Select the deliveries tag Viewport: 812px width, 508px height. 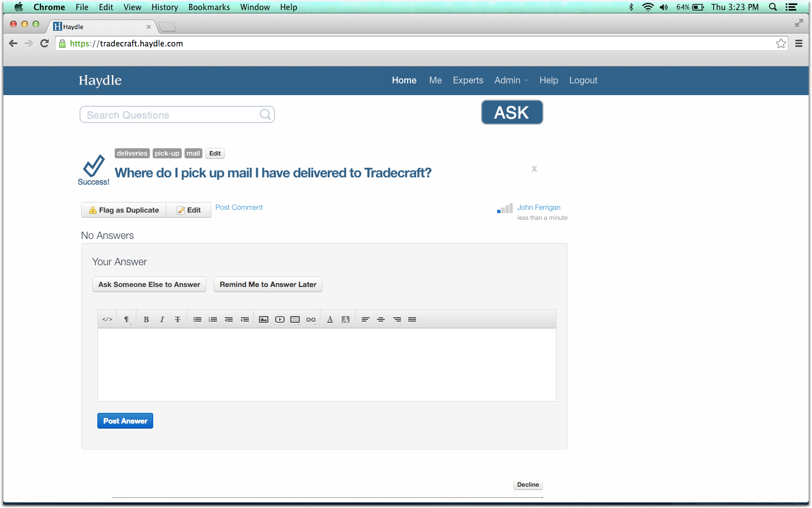tap(132, 153)
